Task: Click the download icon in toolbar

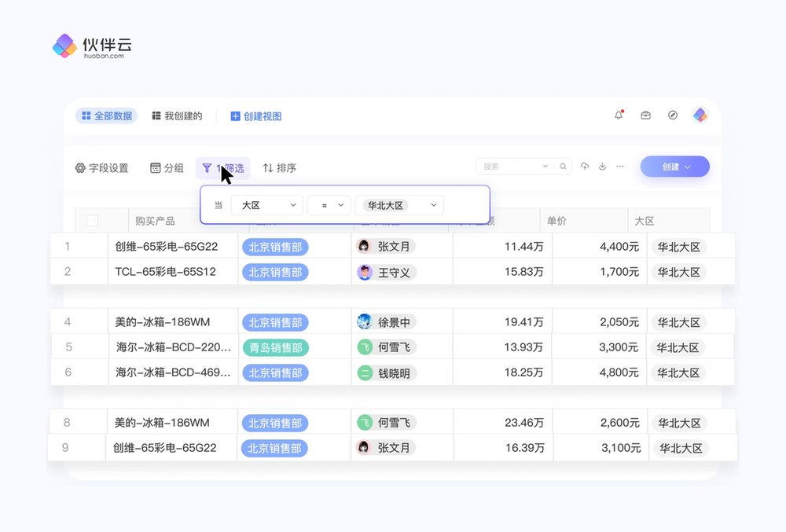Action: coord(603,167)
